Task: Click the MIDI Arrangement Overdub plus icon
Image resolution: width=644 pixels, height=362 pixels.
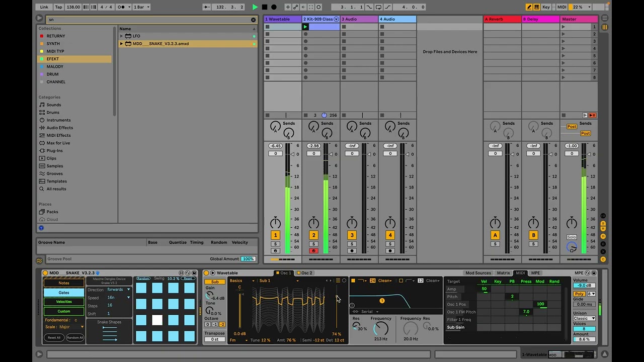Action: 288,7
